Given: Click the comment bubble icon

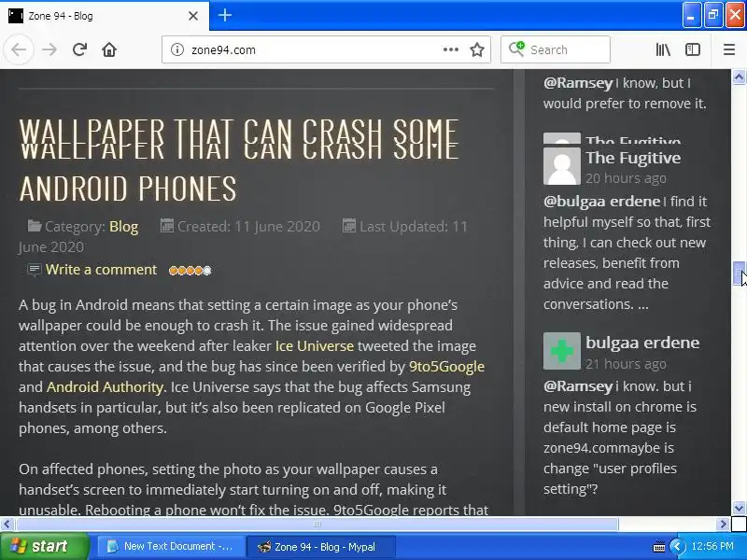Looking at the screenshot, I should pyautogui.click(x=35, y=270).
